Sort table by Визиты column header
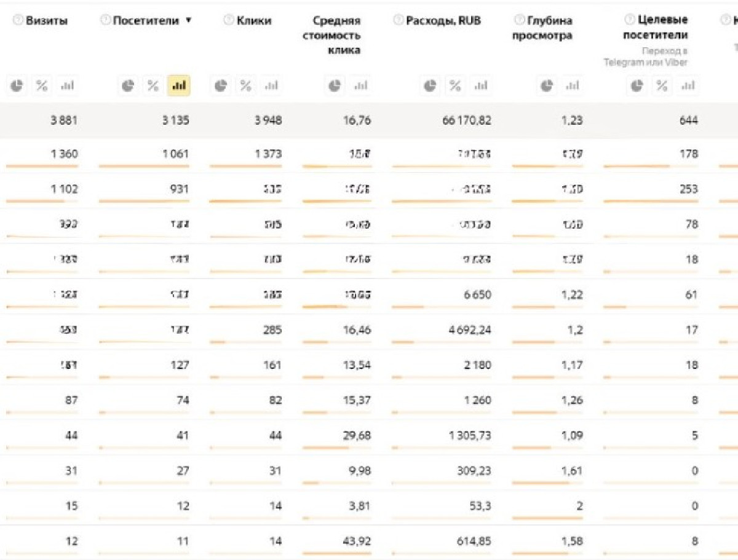 click(47, 21)
